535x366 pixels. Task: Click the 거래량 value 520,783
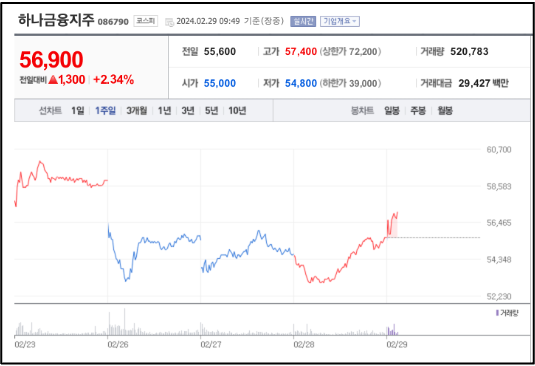click(x=469, y=52)
